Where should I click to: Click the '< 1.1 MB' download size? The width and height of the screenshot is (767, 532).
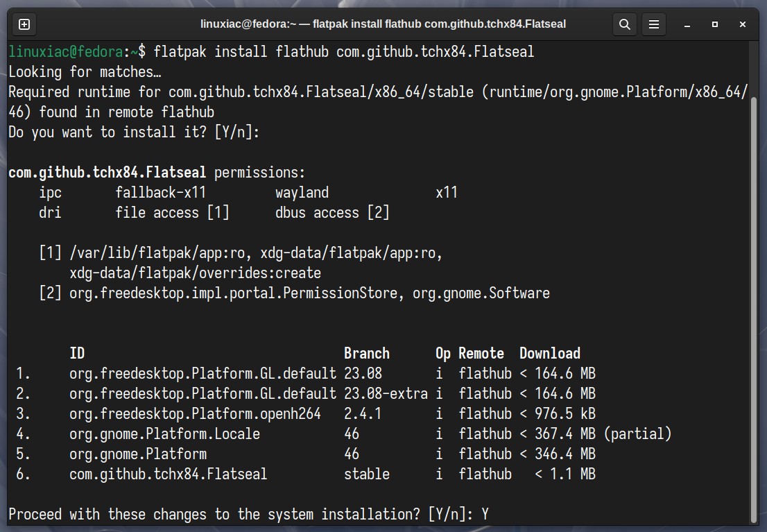click(x=565, y=474)
